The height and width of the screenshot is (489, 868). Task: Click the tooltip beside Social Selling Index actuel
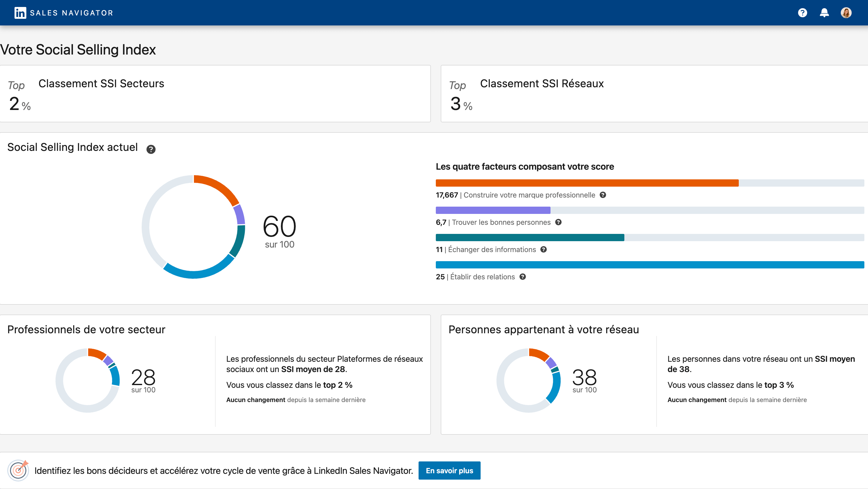click(x=151, y=149)
